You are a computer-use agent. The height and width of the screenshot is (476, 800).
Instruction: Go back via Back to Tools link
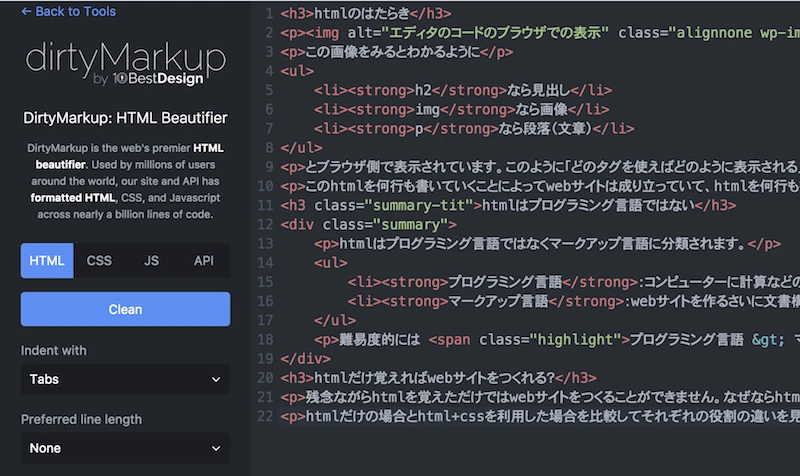click(68, 11)
